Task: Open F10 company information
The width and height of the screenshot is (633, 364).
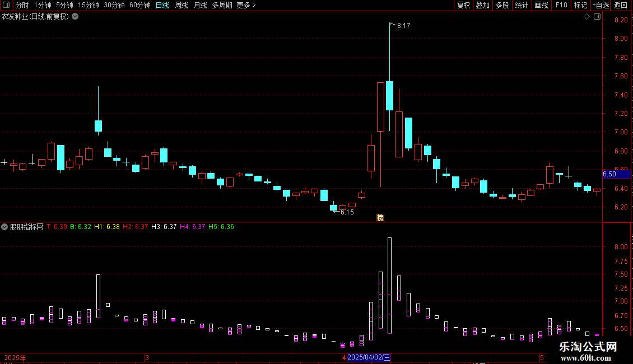Action: tap(561, 5)
